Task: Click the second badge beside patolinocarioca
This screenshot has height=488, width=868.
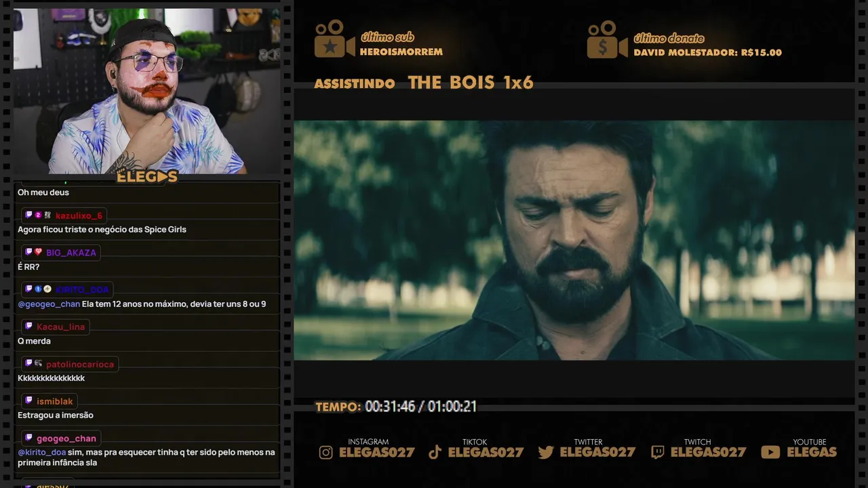Action: click(x=39, y=363)
